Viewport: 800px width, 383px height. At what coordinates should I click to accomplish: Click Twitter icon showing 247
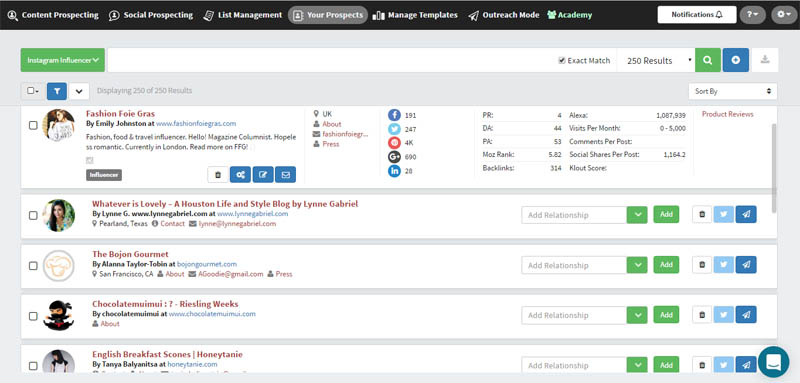[394, 129]
